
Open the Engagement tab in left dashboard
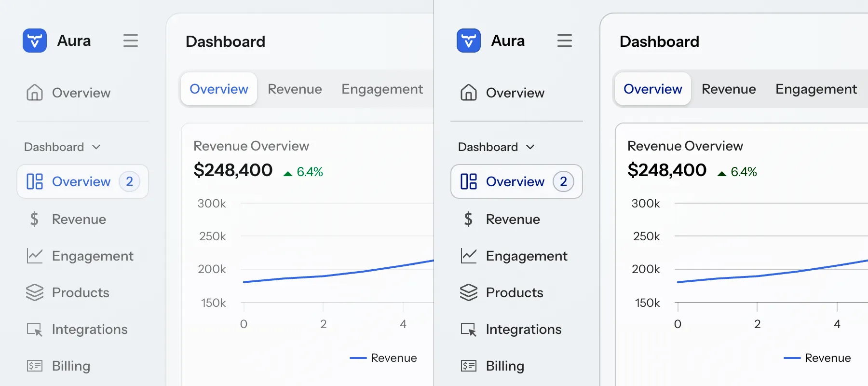coord(382,89)
